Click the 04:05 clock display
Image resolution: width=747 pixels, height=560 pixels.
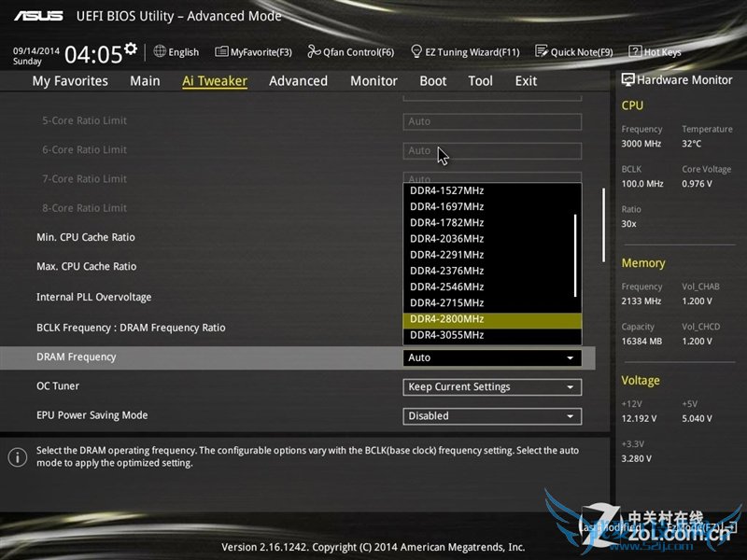(x=93, y=54)
